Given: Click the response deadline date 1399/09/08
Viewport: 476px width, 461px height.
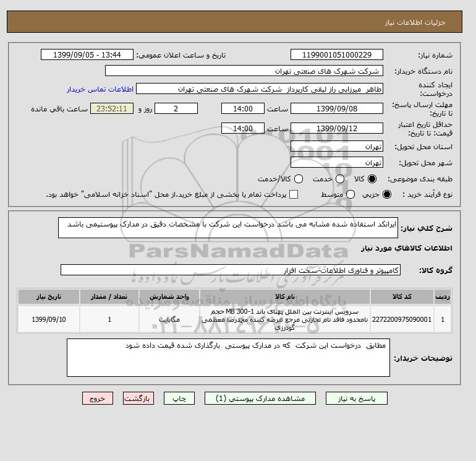Looking at the screenshot, I should coord(337,108).
